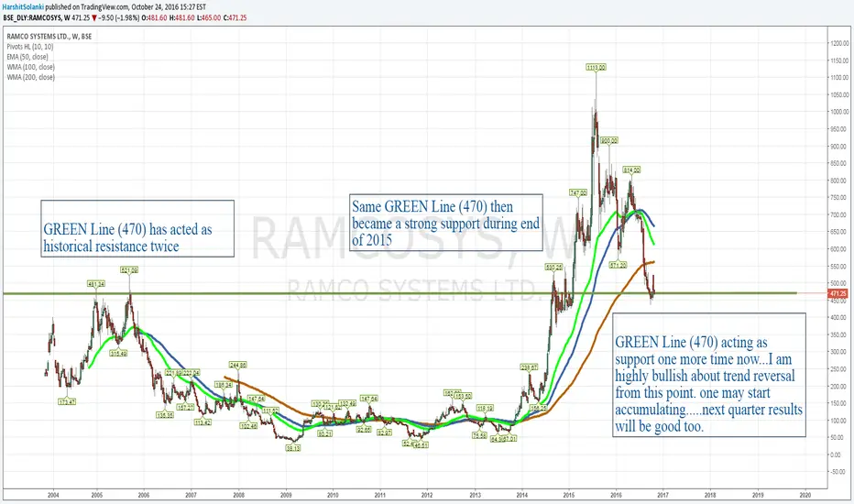Click the 481.24 pivot label
Image resolution: width=854 pixels, height=504 pixels.
[x=96, y=284]
